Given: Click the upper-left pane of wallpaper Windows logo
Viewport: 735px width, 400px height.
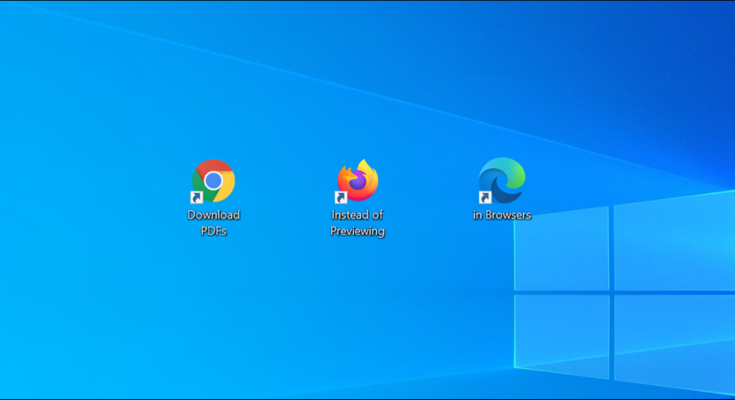Looking at the screenshot, I should pos(560,251).
